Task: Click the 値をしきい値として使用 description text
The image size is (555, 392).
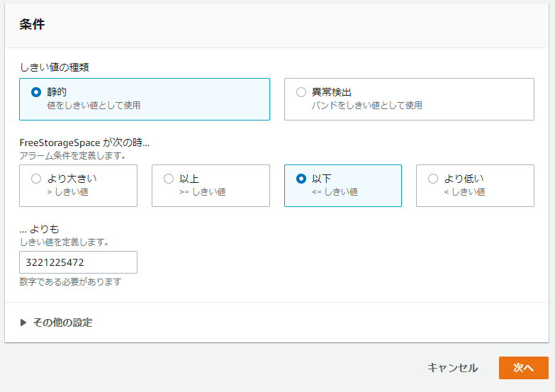Action: (x=94, y=106)
